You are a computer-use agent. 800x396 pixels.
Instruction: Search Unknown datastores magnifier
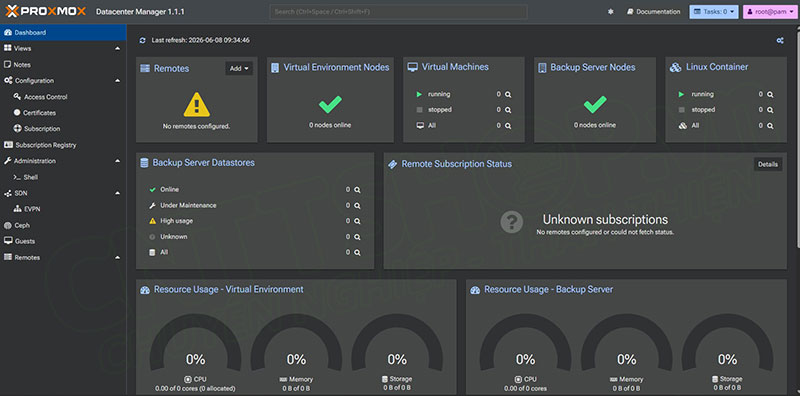pos(358,237)
